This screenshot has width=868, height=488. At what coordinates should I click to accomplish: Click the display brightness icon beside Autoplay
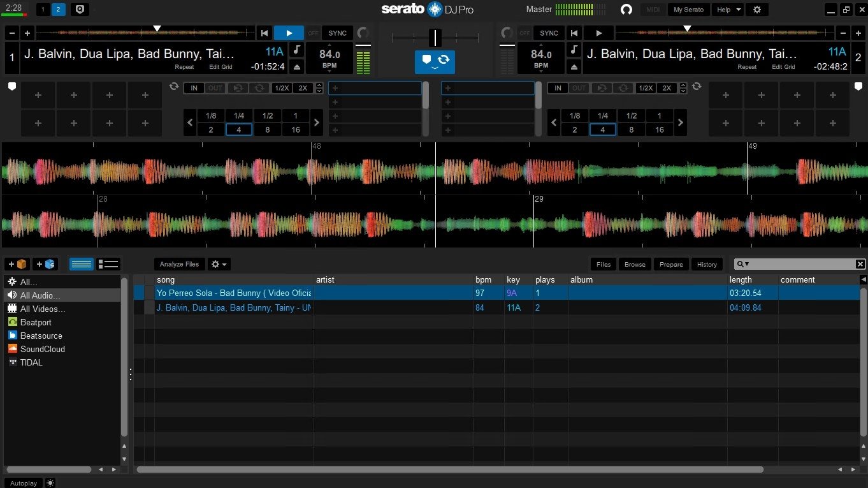click(x=50, y=483)
